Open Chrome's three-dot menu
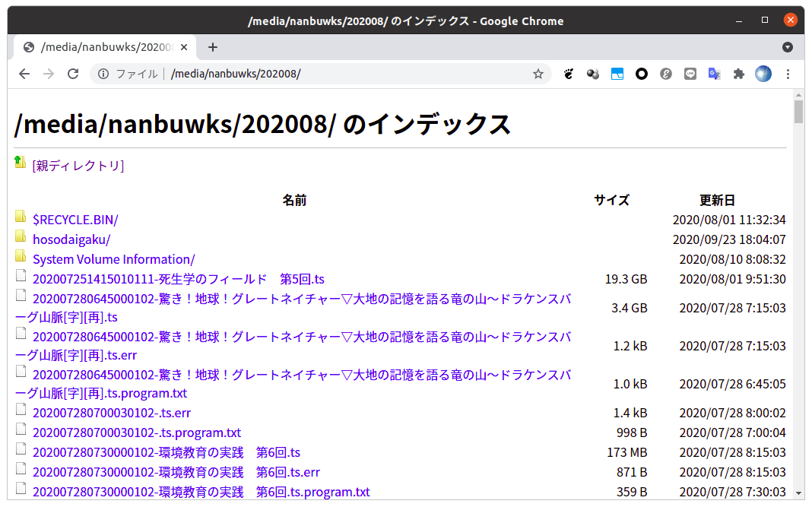 (x=788, y=74)
